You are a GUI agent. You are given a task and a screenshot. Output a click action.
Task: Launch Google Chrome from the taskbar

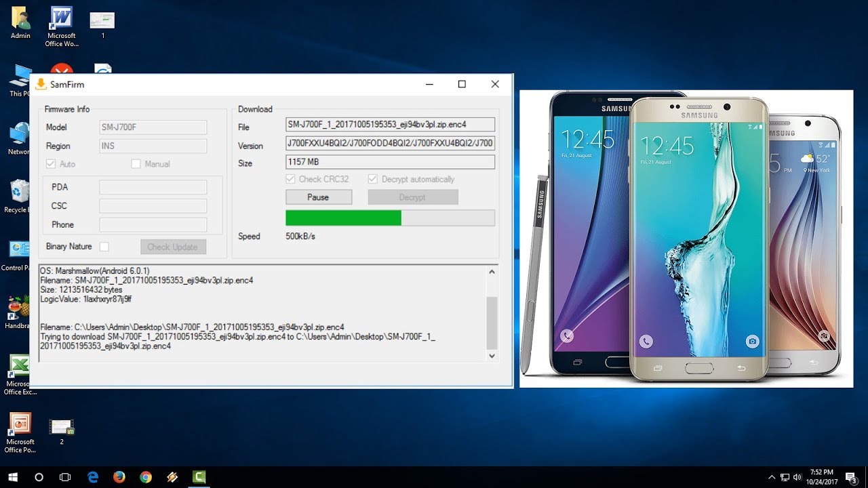pyautogui.click(x=146, y=477)
